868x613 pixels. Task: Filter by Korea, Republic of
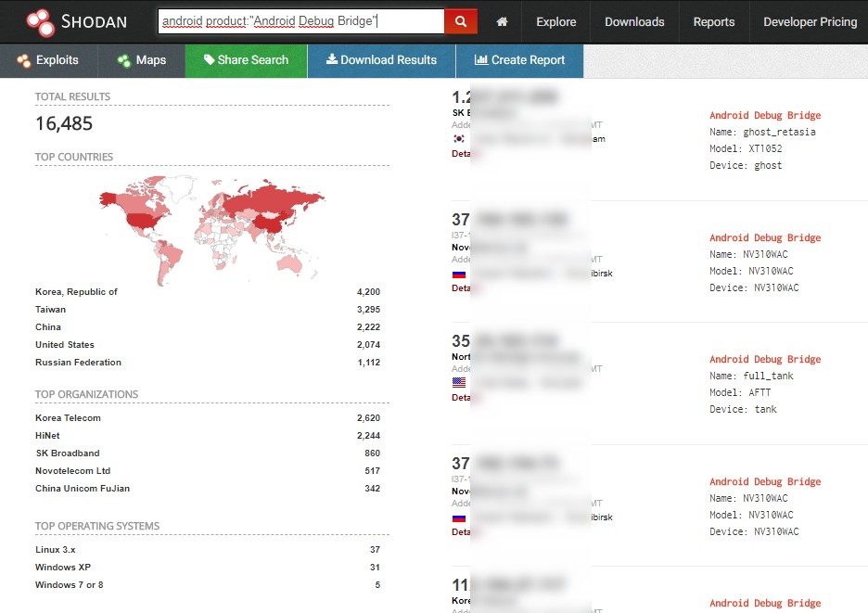pos(76,292)
